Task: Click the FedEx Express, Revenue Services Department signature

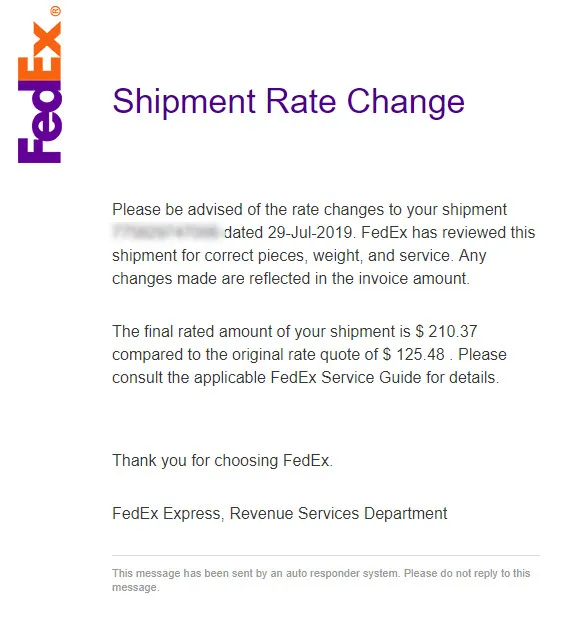Action: (x=280, y=513)
